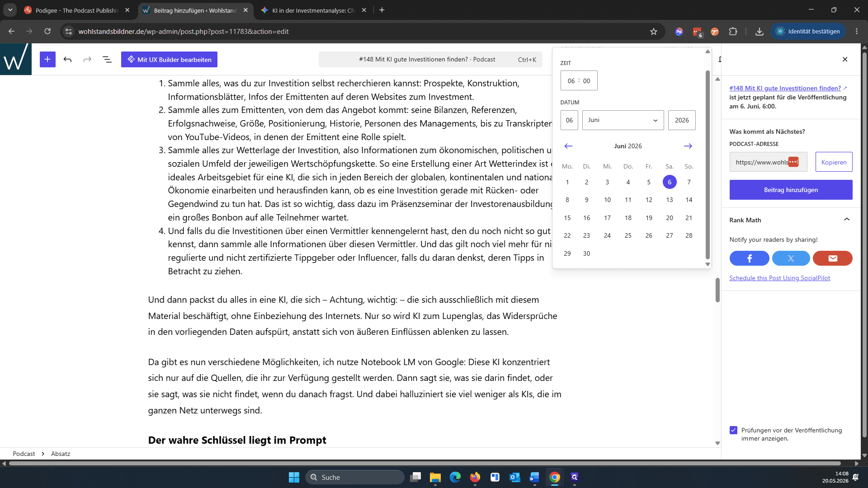Go to next month in calendar
This screenshot has height=488, width=868.
tap(688, 146)
